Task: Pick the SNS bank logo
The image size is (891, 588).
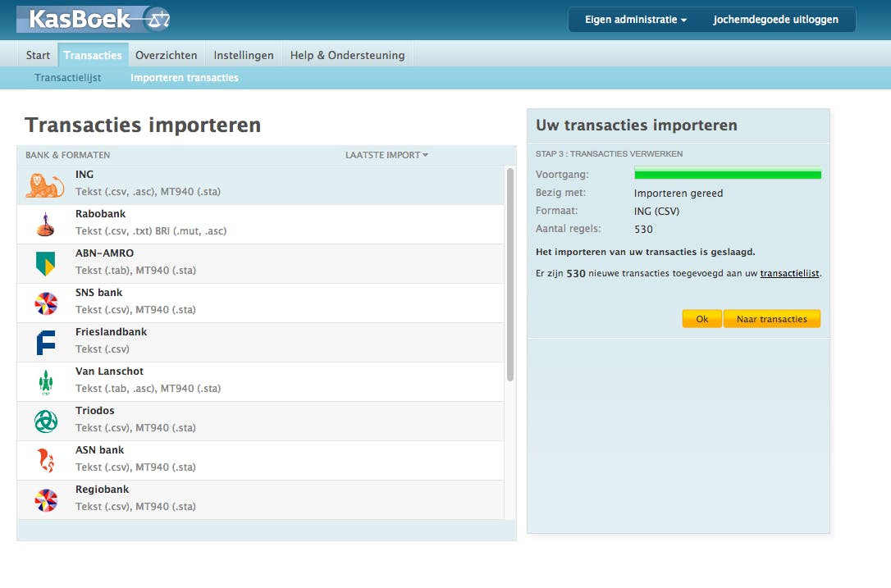Action: [x=46, y=303]
